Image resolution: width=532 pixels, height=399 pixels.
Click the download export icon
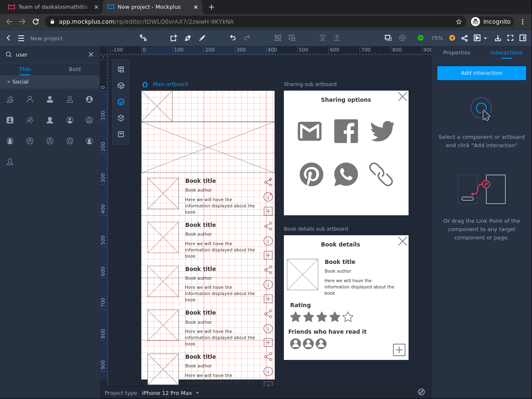(x=498, y=38)
